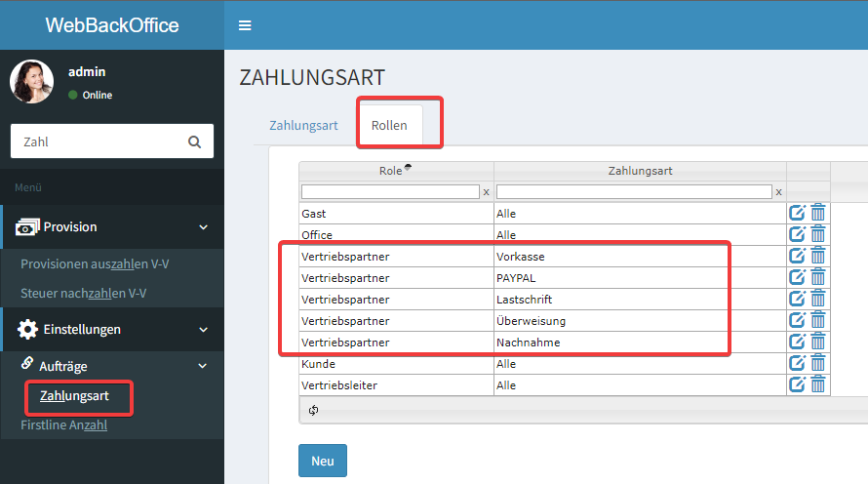Collapse the Provision menu section

[203, 227]
